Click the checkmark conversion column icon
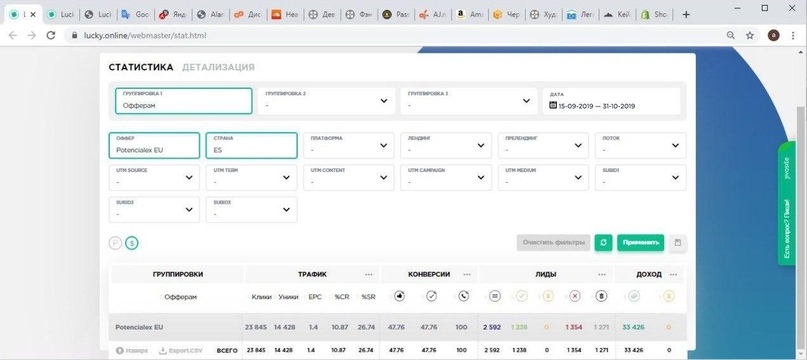Viewport: 807px width, 360px height. [x=431, y=296]
